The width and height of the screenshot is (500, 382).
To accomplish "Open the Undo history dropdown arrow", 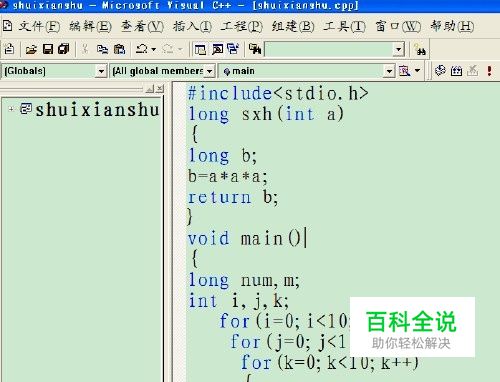I will click(x=154, y=50).
